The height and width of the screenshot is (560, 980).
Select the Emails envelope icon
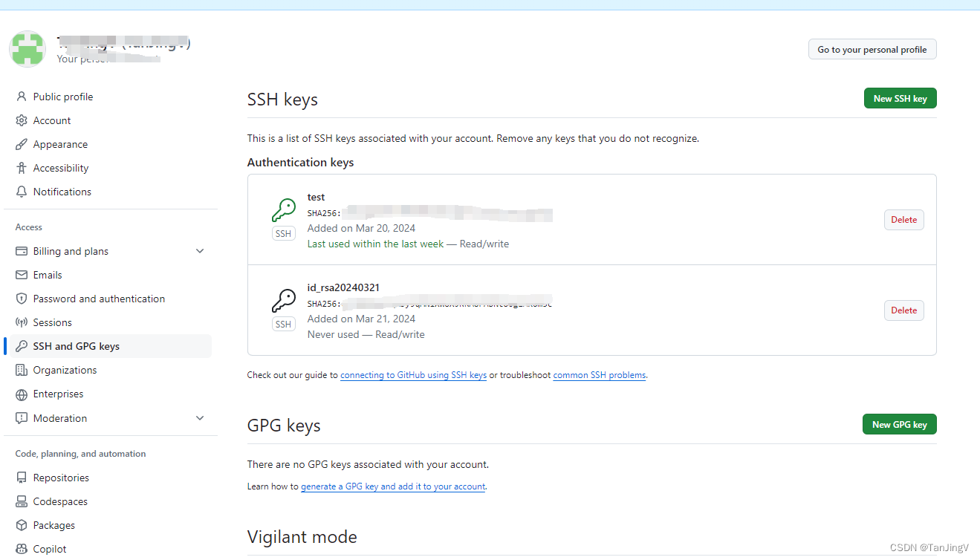(x=22, y=275)
